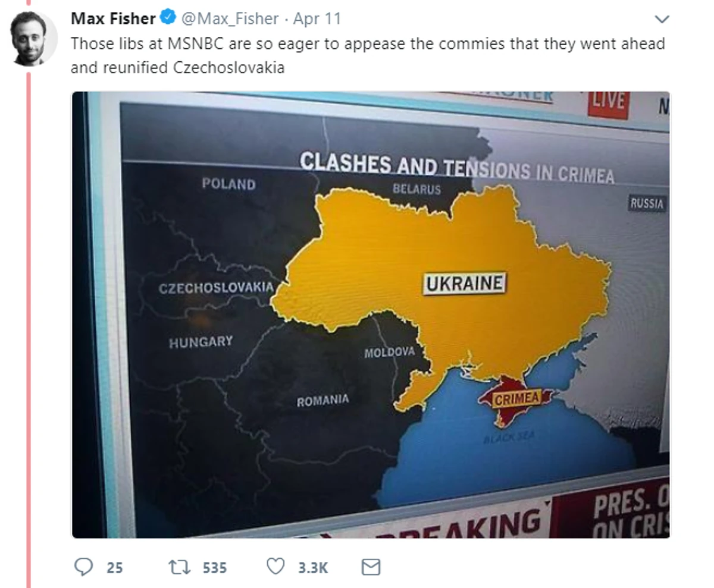This screenshot has height=588, width=714.
Task: Open the attached Crimea map image
Action: click(371, 315)
